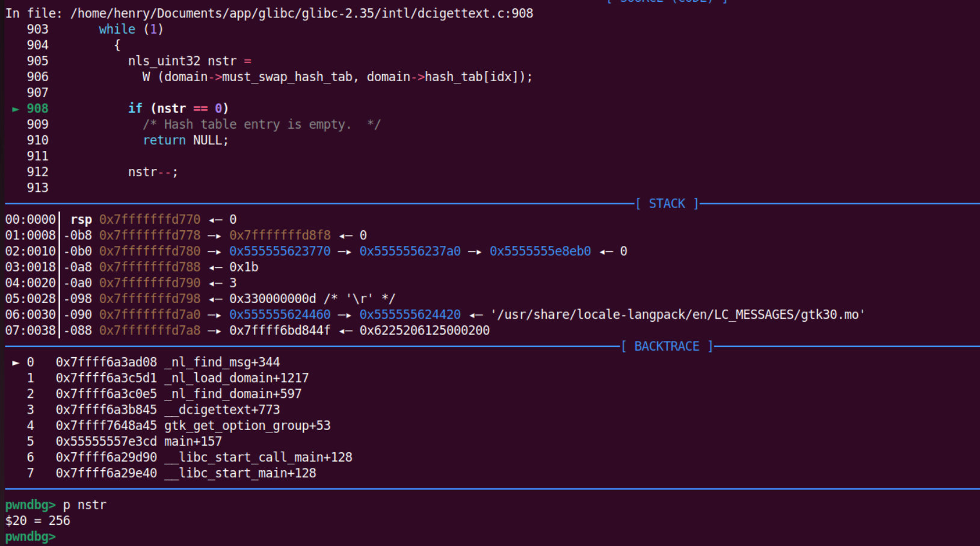The height and width of the screenshot is (546, 980).
Task: Click the 'while (1)' statement on line 903
Action: click(x=131, y=29)
